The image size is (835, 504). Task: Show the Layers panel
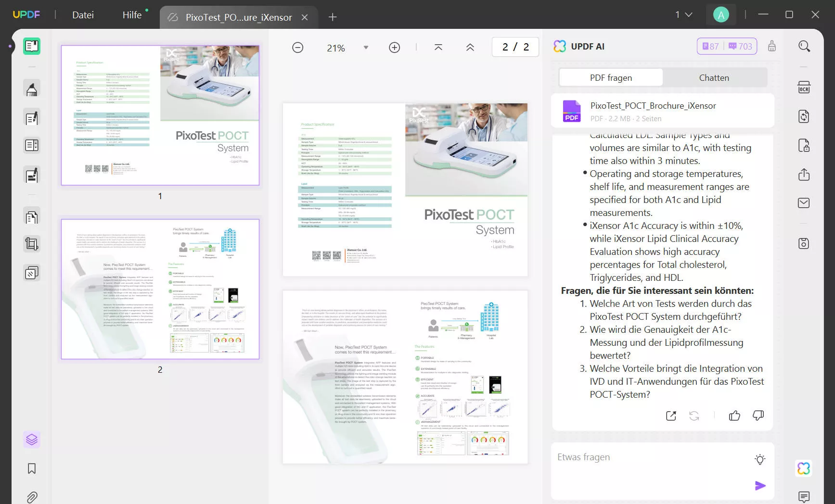32,440
